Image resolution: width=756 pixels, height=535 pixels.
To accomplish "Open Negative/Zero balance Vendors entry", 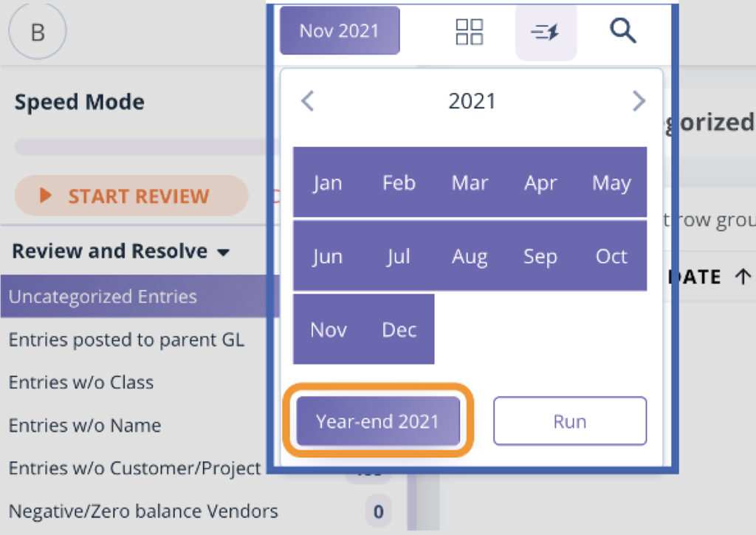I will pyautogui.click(x=143, y=511).
